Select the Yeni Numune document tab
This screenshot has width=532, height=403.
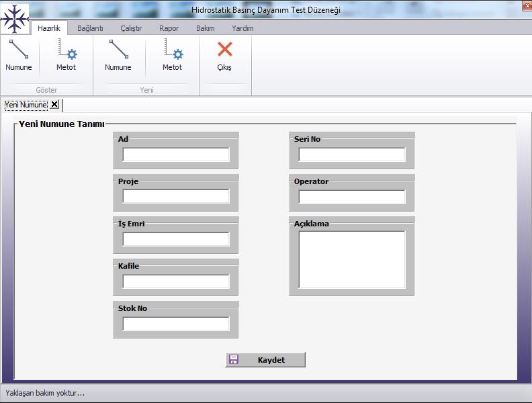coord(26,105)
